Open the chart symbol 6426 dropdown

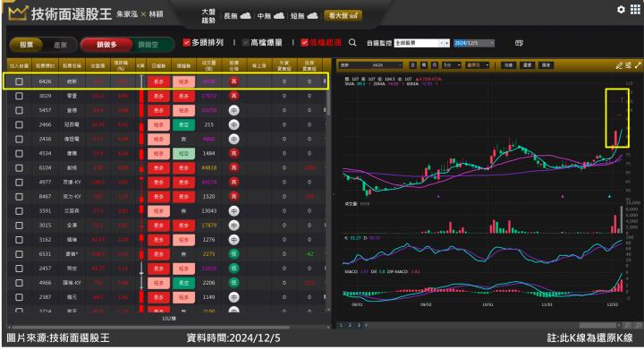371,65
